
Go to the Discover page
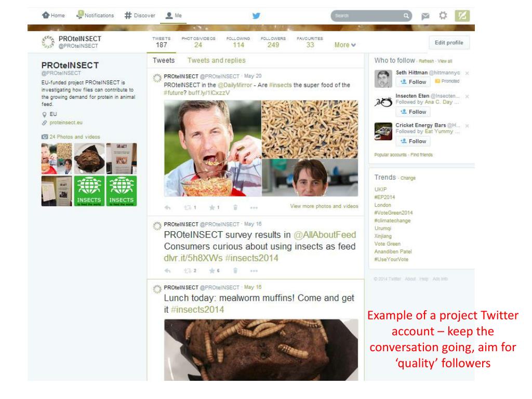pyautogui.click(x=140, y=16)
